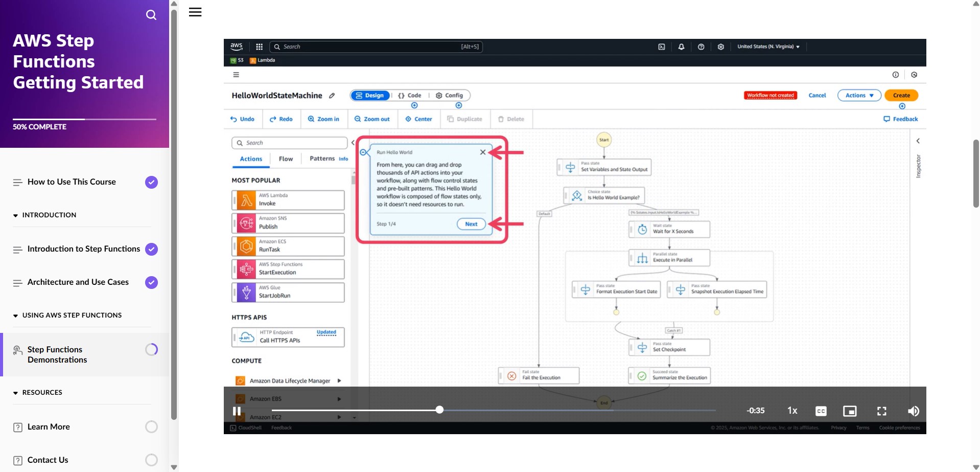The width and height of the screenshot is (980, 472).
Task: Toggle the hamburger menu above the video
Action: pos(195,12)
